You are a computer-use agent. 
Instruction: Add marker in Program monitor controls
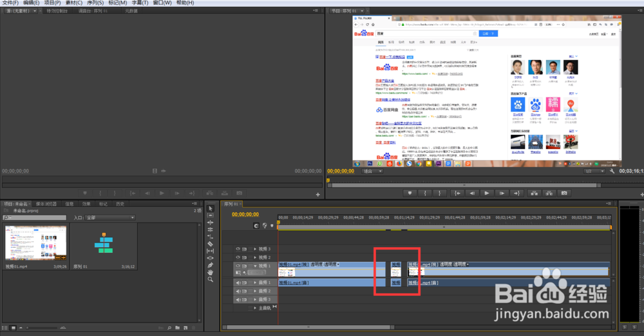[x=410, y=193]
